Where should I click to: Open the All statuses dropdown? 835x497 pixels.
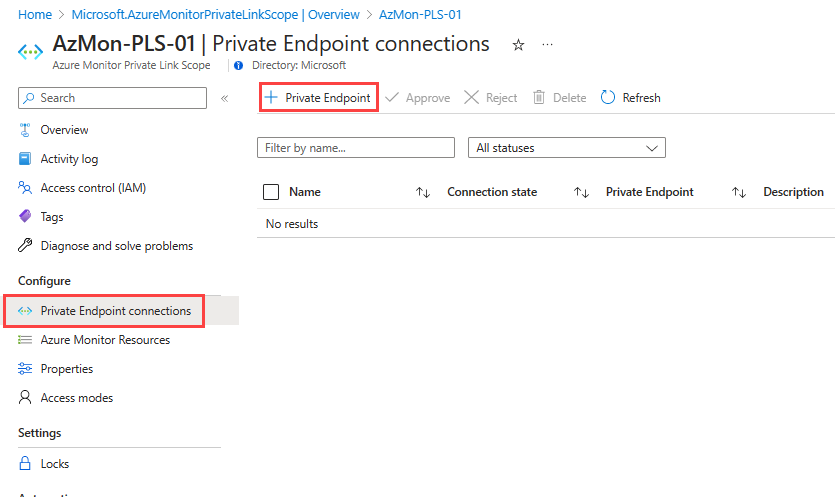[x=567, y=148]
